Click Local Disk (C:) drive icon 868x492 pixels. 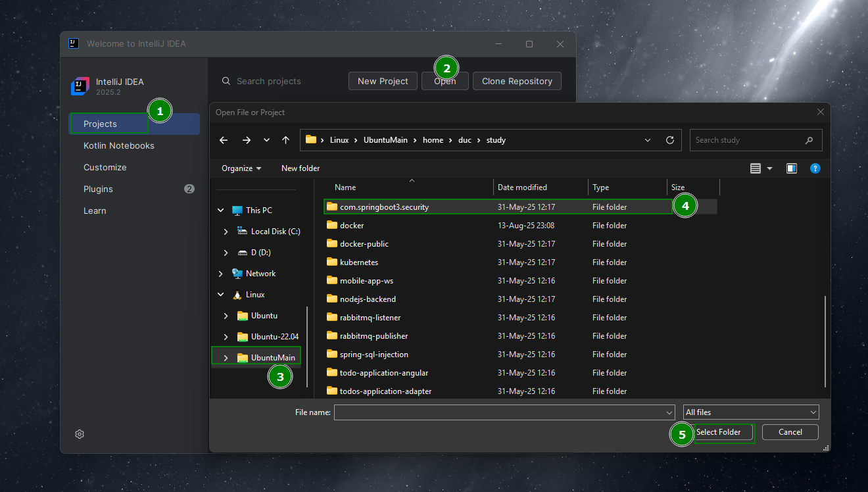click(243, 232)
